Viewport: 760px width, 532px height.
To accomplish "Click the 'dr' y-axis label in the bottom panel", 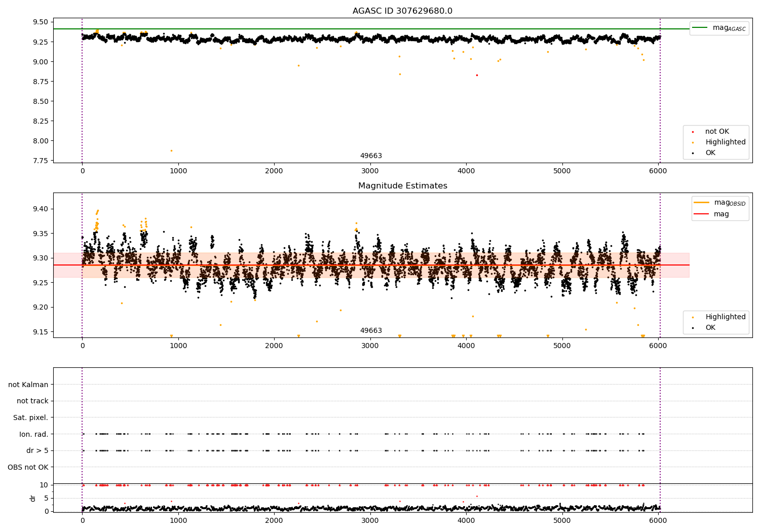I will (33, 498).
